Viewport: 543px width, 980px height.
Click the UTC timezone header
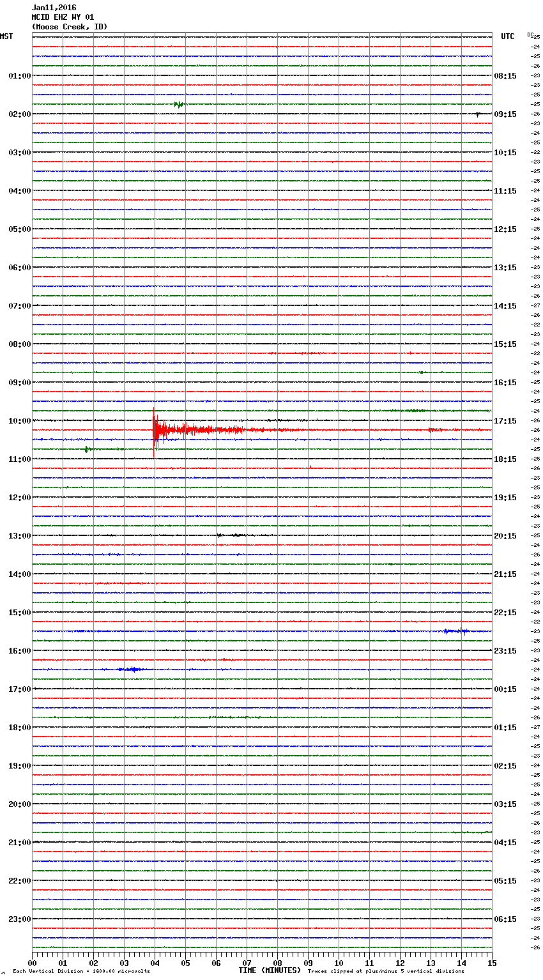pos(508,36)
